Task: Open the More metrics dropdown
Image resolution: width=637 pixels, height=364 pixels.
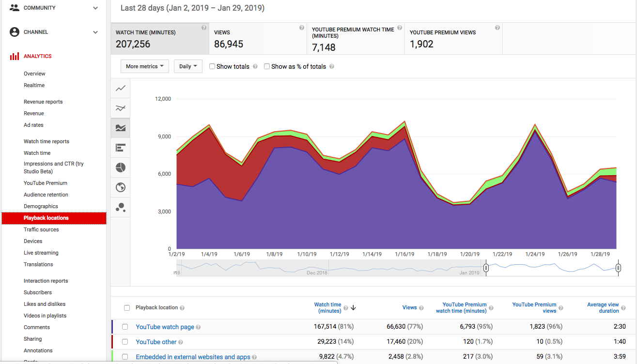Action: (x=145, y=66)
